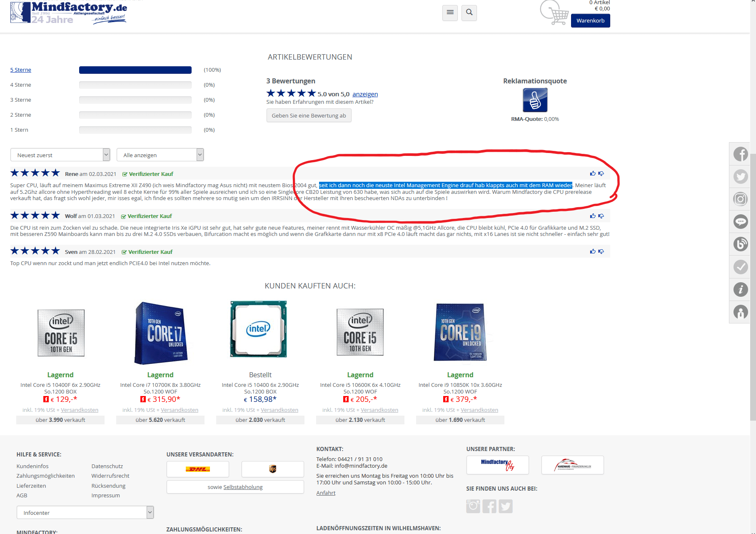Open the blog sidebar icon

click(741, 244)
